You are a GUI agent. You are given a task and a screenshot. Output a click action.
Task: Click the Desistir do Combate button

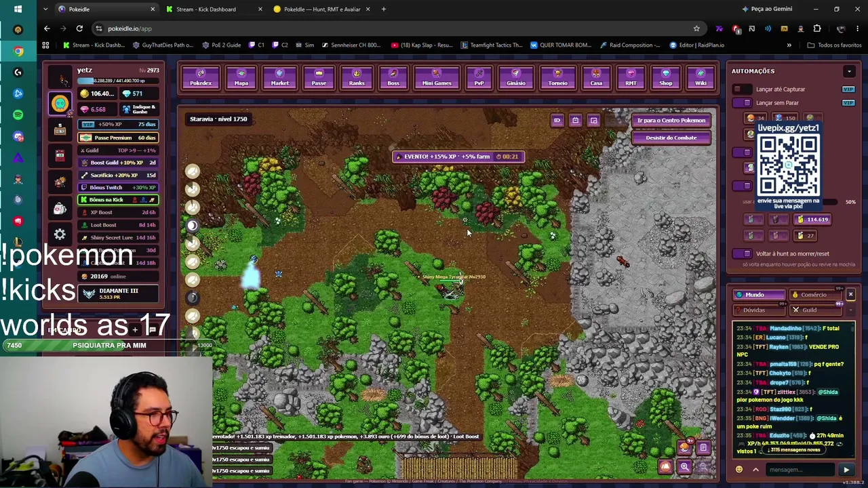click(671, 138)
